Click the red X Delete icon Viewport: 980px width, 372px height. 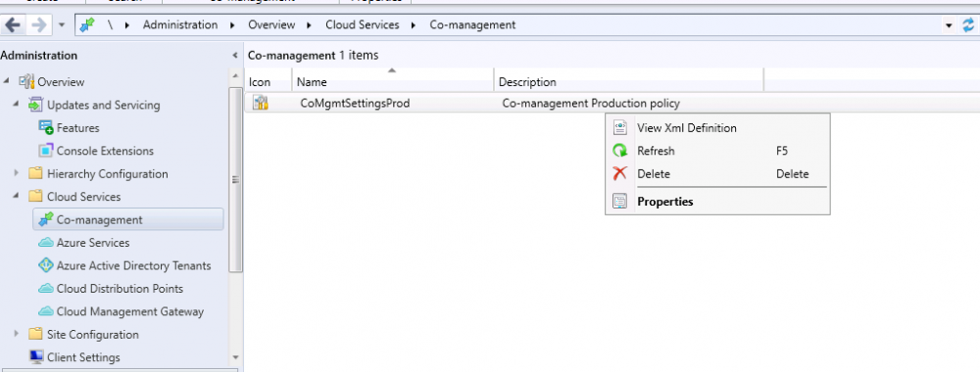(x=619, y=174)
